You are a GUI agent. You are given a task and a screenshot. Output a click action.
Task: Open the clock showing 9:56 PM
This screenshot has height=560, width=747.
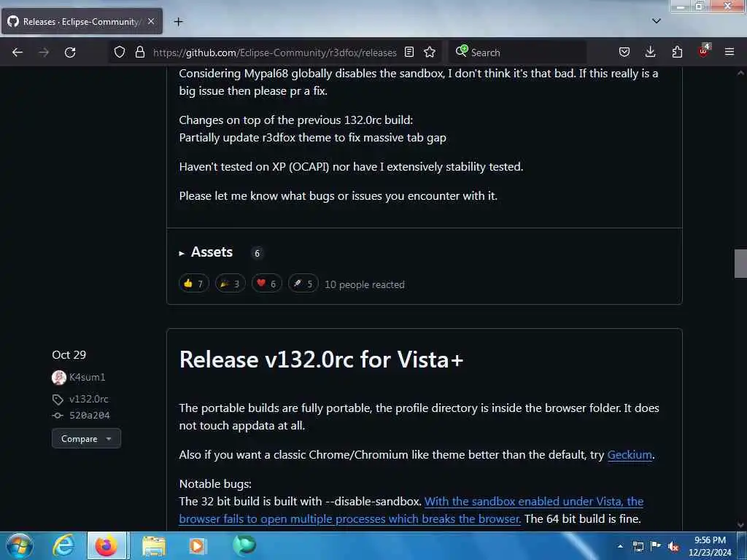tap(710, 546)
